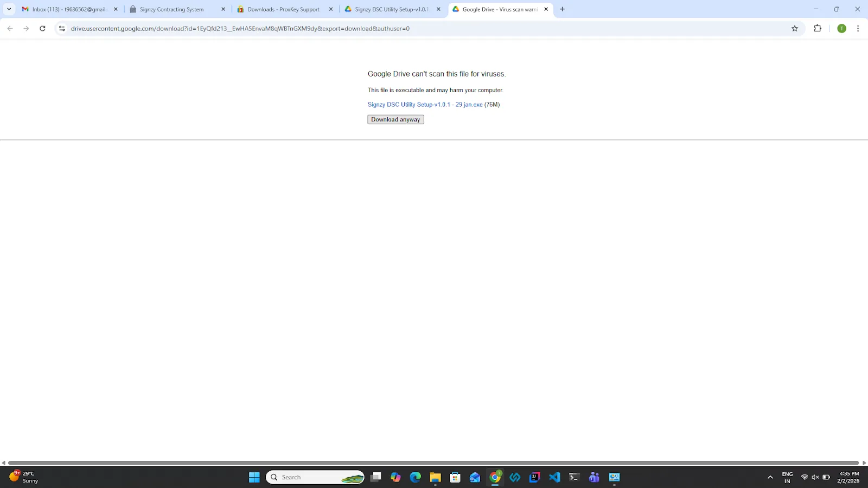This screenshot has width=868, height=488.
Task: Show hidden system tray icons
Action: 770,477
